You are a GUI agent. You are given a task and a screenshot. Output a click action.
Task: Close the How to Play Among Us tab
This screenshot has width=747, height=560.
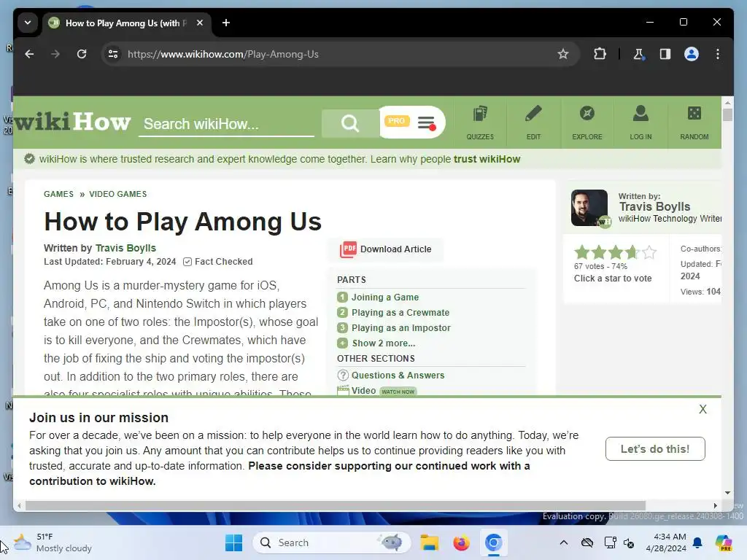tap(200, 23)
